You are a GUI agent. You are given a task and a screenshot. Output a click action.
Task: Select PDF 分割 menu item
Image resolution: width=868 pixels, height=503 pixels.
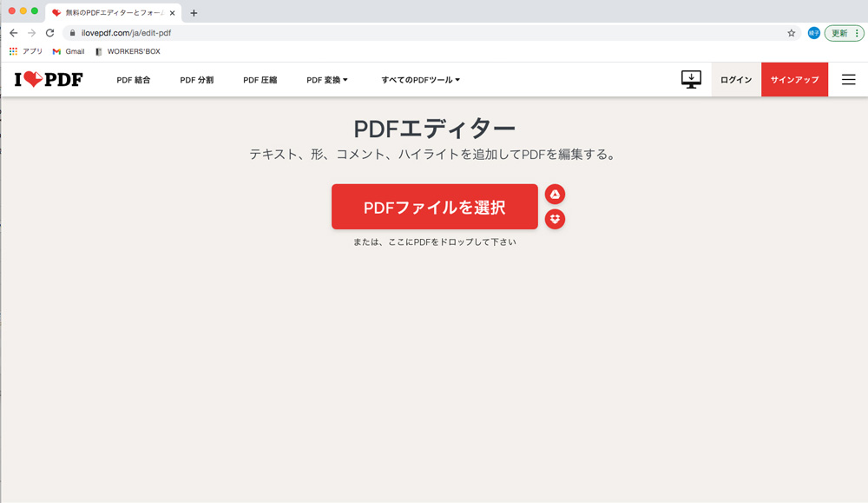tap(196, 80)
